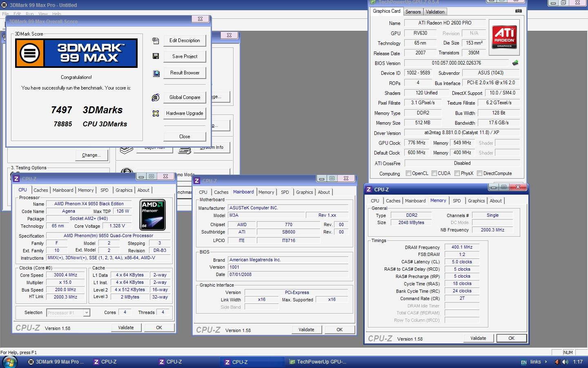Click the Core Speed value 3000.4 MHz
The height and width of the screenshot is (368, 588).
click(65, 275)
